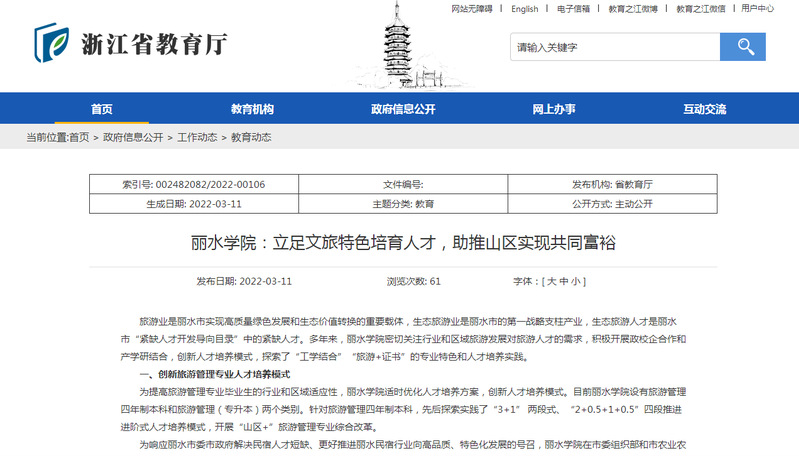This screenshot has width=799, height=457.
Task: Click the Zhejiang Education Department logo
Action: [x=131, y=43]
